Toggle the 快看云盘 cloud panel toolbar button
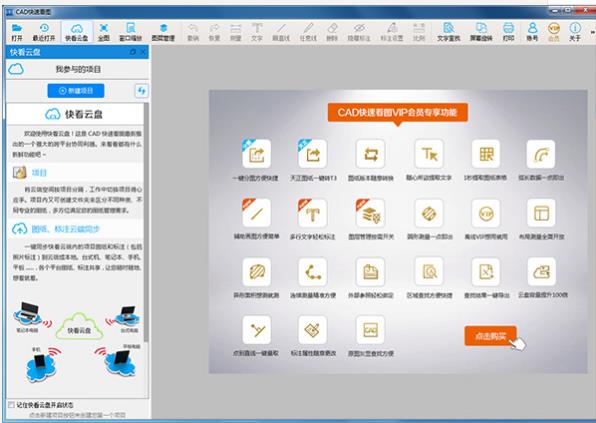Viewport: 596px width, 423px height. click(76, 32)
